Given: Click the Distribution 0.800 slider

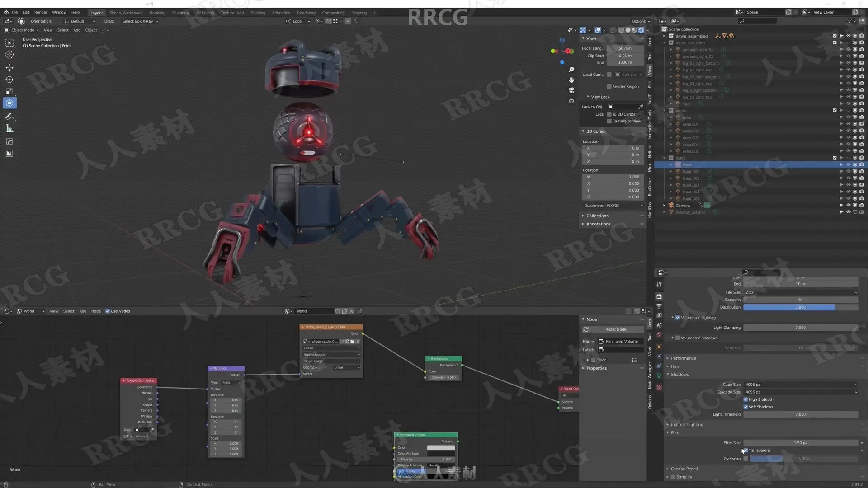Looking at the screenshot, I should 800,308.
